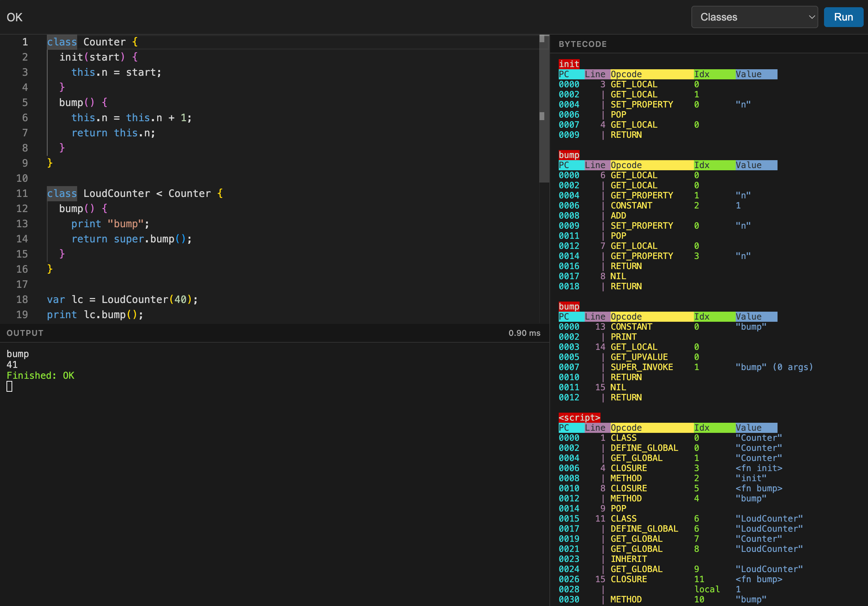868x606 pixels.
Task: Click the BYTECODE panel header
Action: pyautogui.click(x=583, y=44)
